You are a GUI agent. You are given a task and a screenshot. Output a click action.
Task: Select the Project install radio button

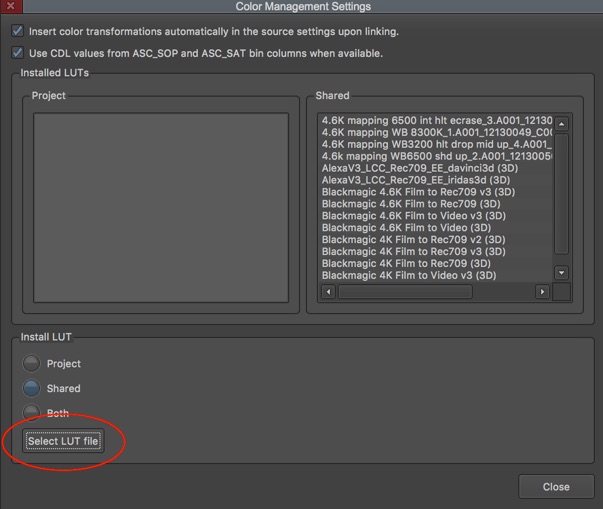32,364
